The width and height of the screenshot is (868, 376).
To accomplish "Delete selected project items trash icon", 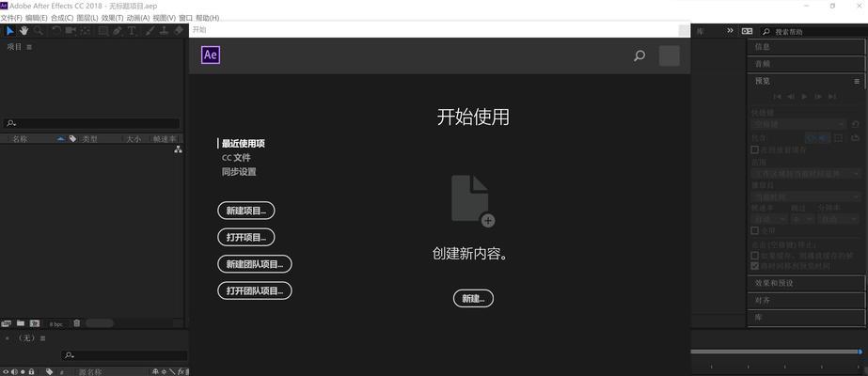I will pos(77,323).
